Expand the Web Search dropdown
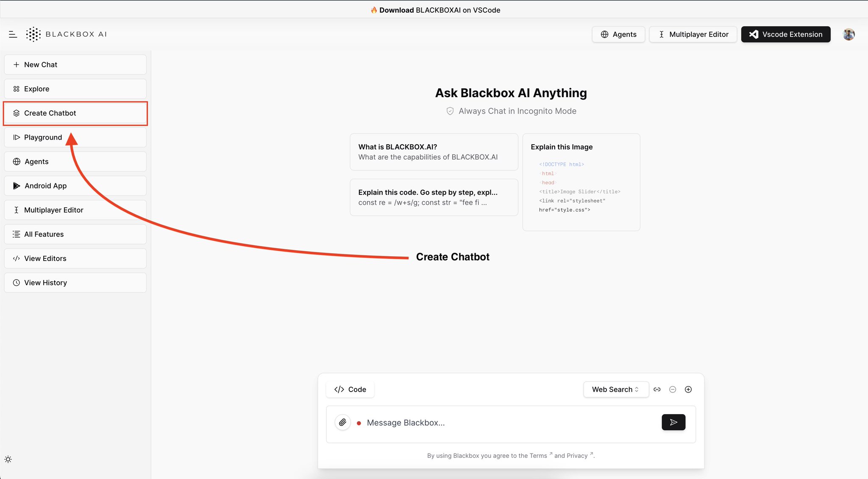 pyautogui.click(x=616, y=389)
